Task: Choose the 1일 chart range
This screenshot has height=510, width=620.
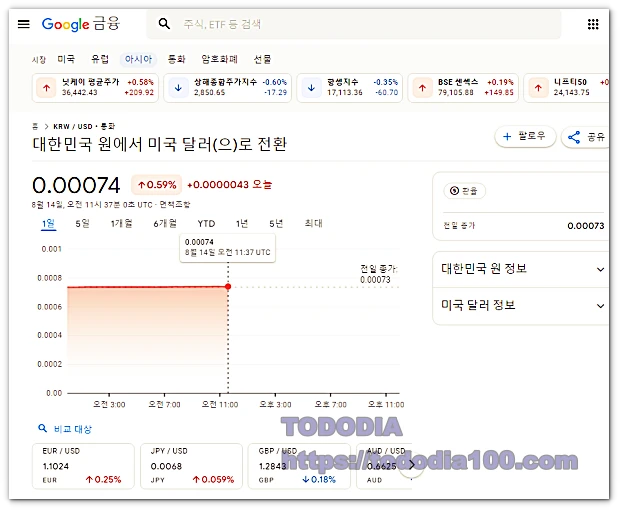Action: [48, 224]
